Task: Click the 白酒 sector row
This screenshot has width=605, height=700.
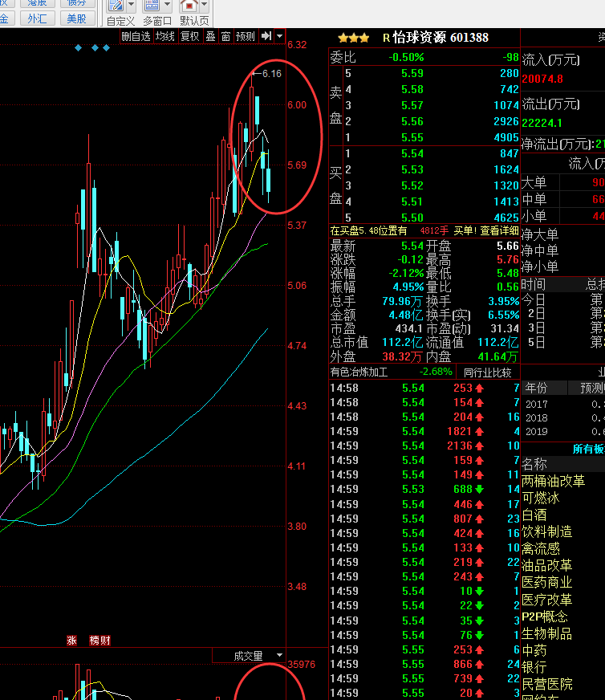Action: [x=534, y=515]
